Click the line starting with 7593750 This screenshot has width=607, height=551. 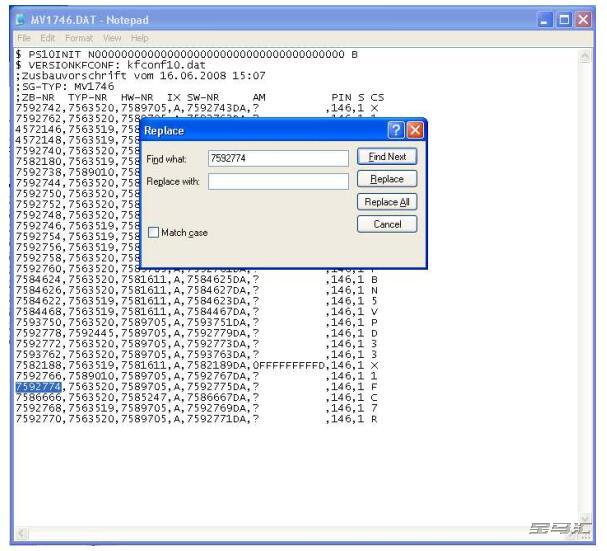197,323
